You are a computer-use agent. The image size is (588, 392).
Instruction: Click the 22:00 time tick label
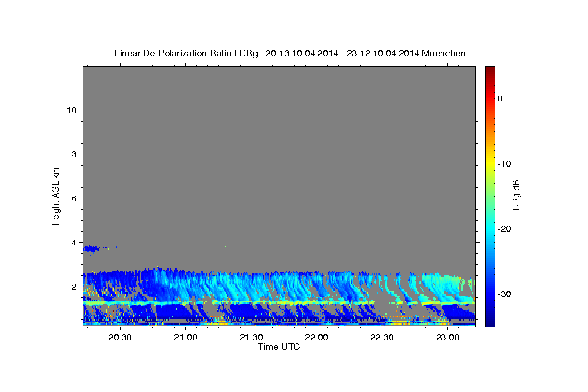click(x=317, y=338)
